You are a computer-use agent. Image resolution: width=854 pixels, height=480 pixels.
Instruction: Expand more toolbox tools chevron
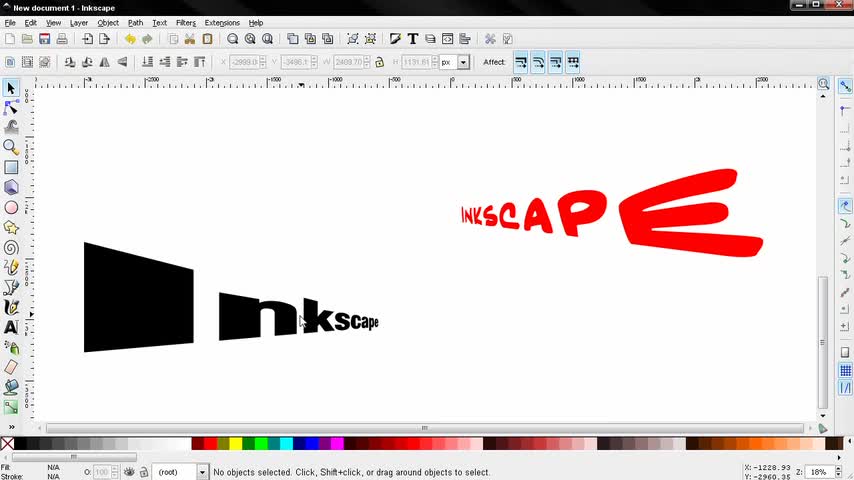[x=11, y=427]
